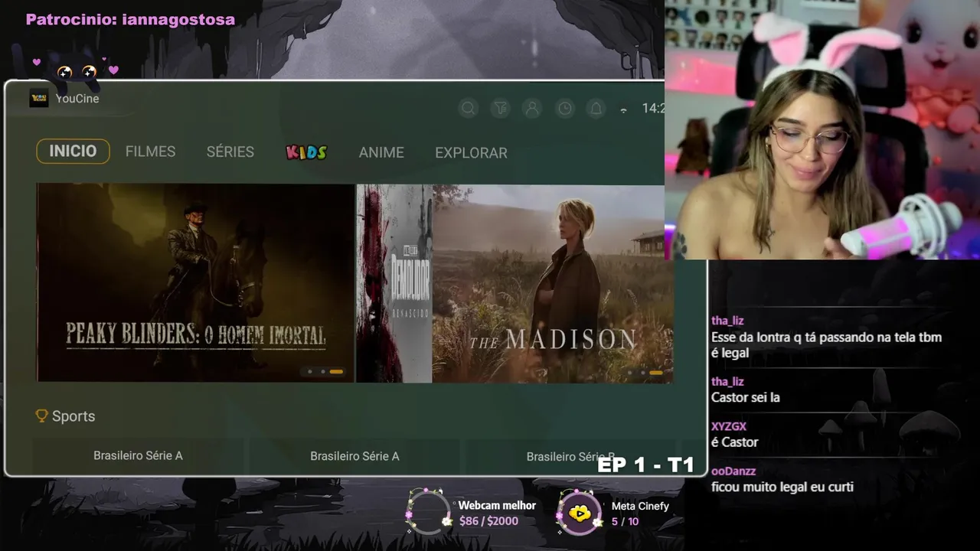This screenshot has width=980, height=551.
Task: Click the Wi-Fi status icon
Action: (623, 110)
